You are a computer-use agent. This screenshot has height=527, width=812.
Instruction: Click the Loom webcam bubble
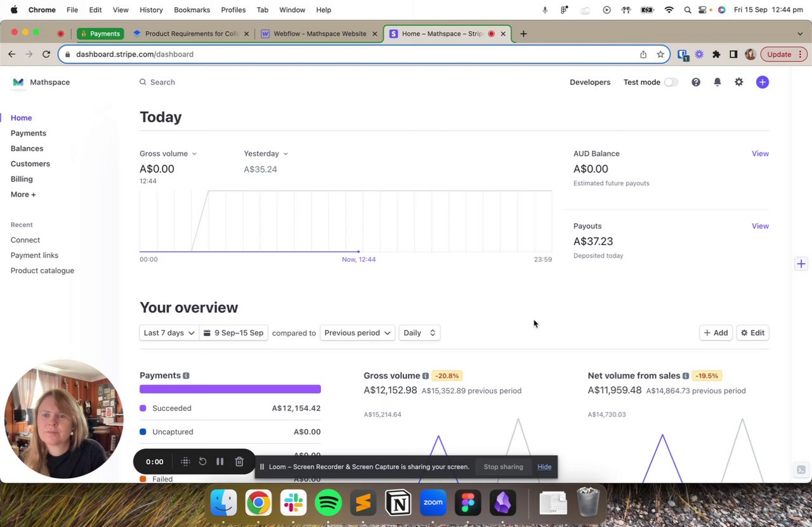click(63, 420)
